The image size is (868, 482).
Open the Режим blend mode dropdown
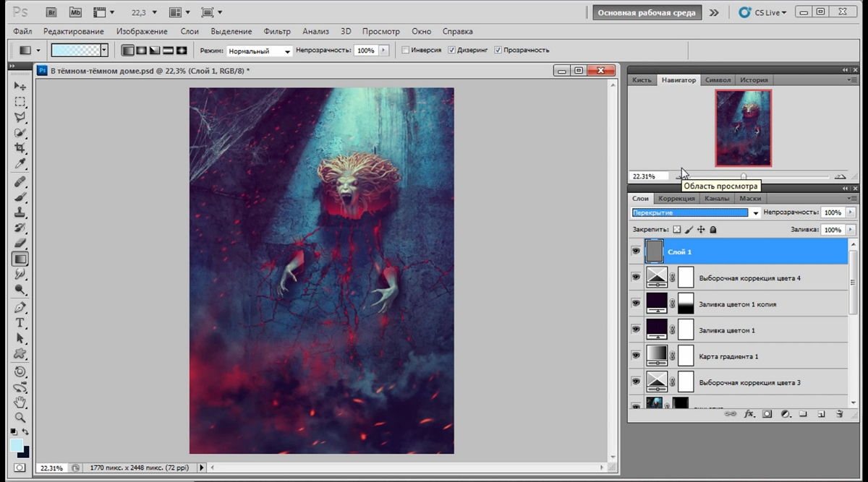[259, 51]
